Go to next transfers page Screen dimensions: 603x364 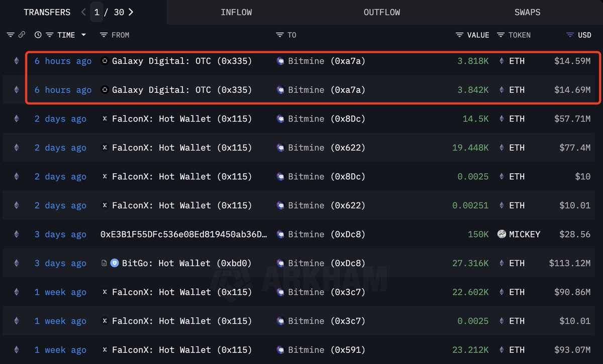coord(132,12)
